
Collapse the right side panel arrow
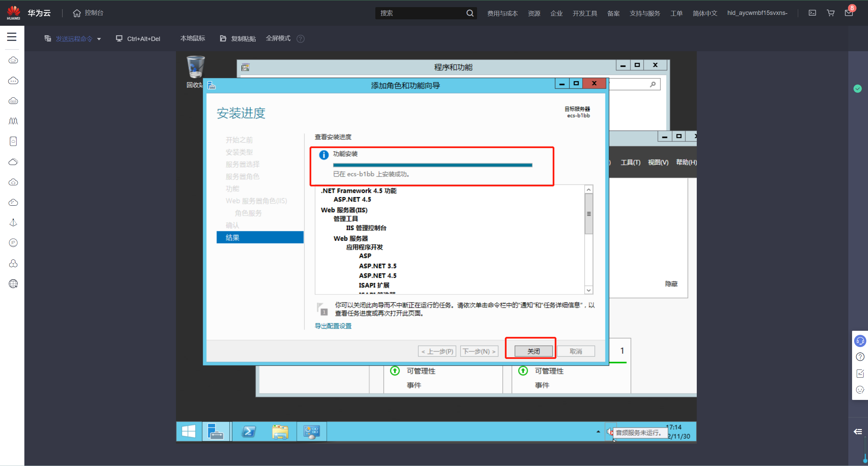858,431
